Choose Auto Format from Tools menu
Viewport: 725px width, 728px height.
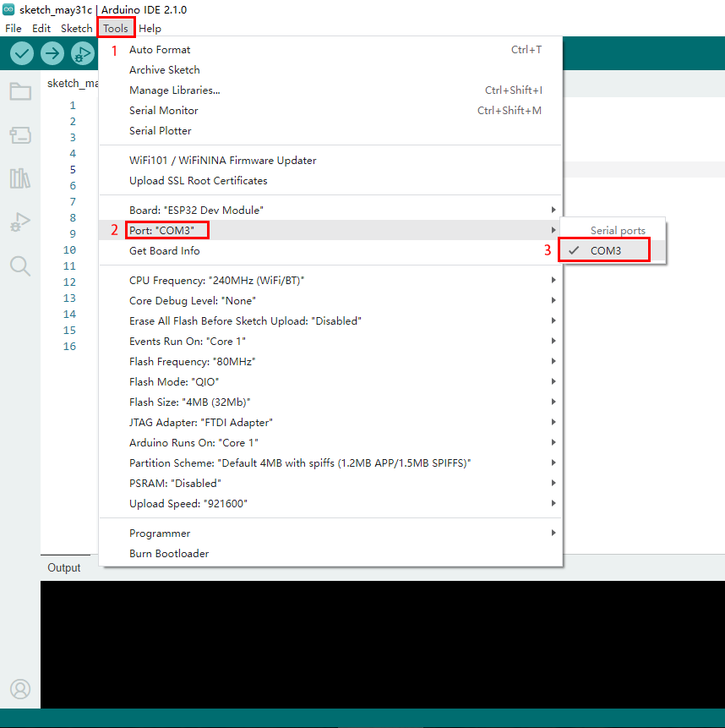tap(330, 50)
